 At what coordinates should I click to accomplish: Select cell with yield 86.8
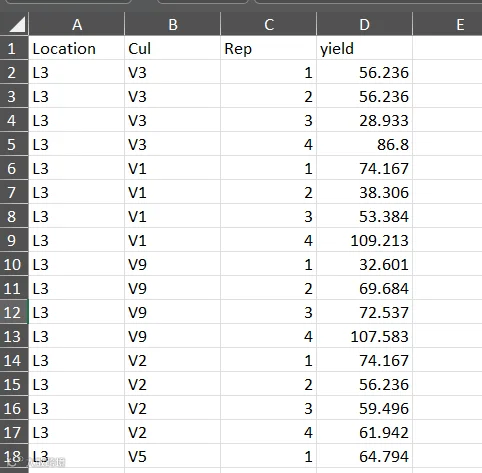coord(364,144)
